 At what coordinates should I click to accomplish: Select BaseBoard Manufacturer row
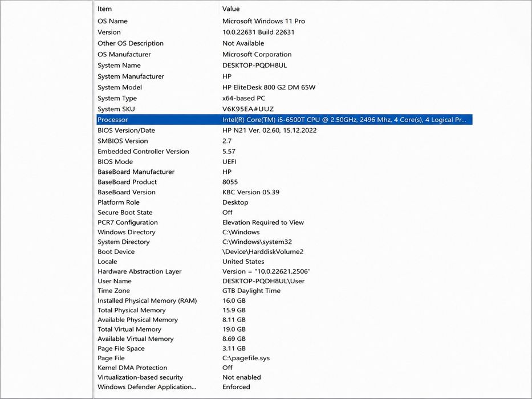285,172
